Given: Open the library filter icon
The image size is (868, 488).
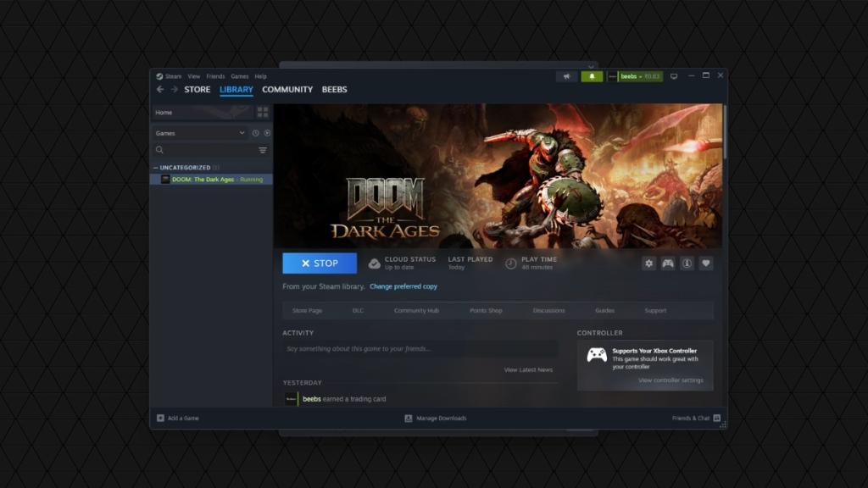Looking at the screenshot, I should click(263, 150).
